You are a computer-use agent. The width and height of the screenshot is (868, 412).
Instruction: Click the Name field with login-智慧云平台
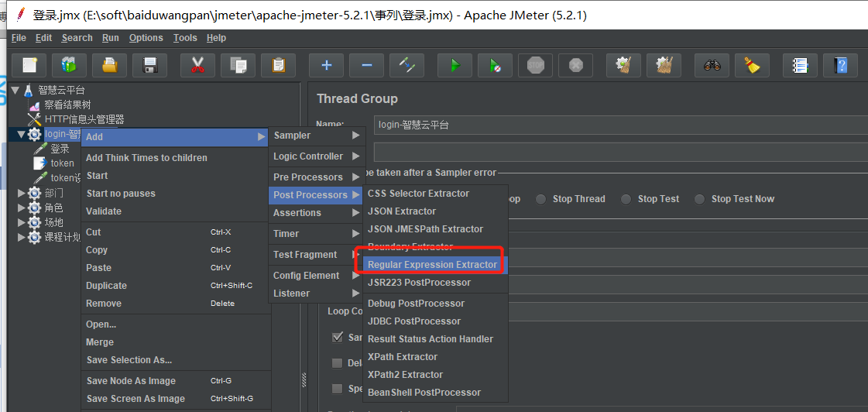620,125
